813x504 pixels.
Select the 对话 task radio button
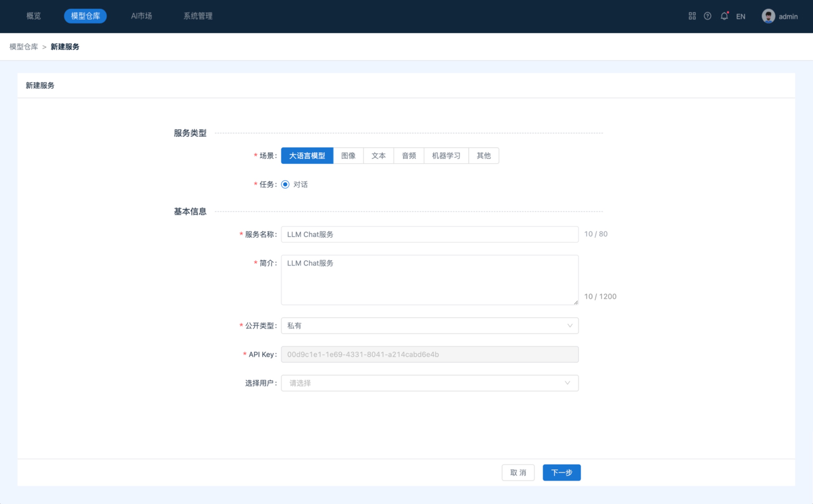click(x=285, y=184)
